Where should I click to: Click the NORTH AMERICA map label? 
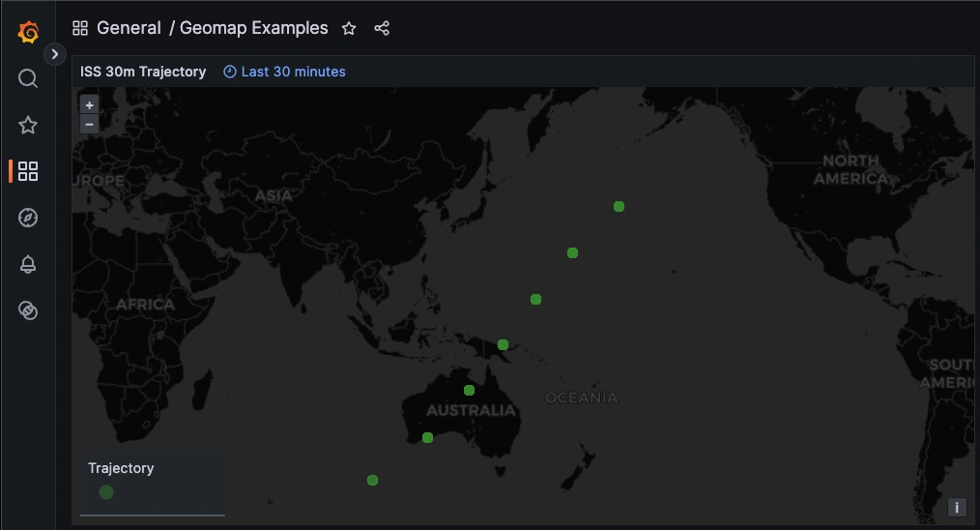click(x=851, y=169)
